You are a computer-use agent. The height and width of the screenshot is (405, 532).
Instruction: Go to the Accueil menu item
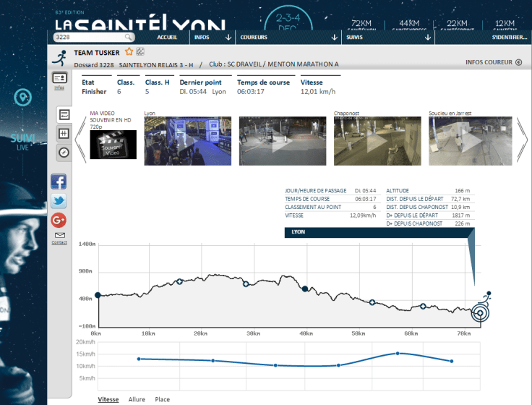pos(167,37)
